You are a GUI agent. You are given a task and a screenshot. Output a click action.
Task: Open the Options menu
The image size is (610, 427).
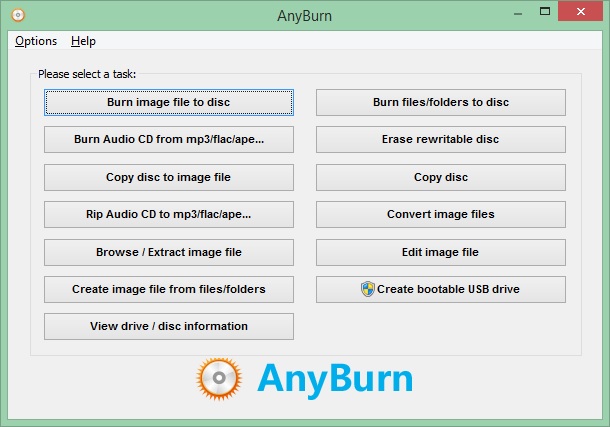36,41
